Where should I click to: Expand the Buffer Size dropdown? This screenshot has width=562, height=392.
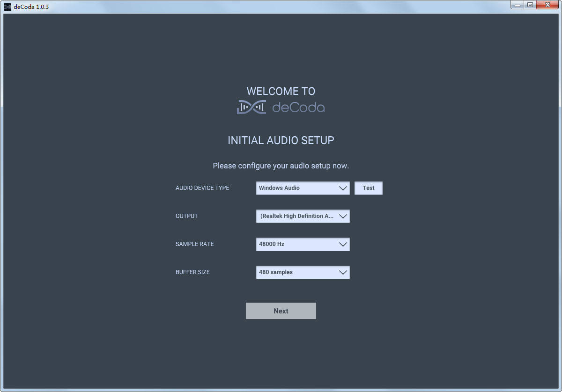tap(303, 272)
